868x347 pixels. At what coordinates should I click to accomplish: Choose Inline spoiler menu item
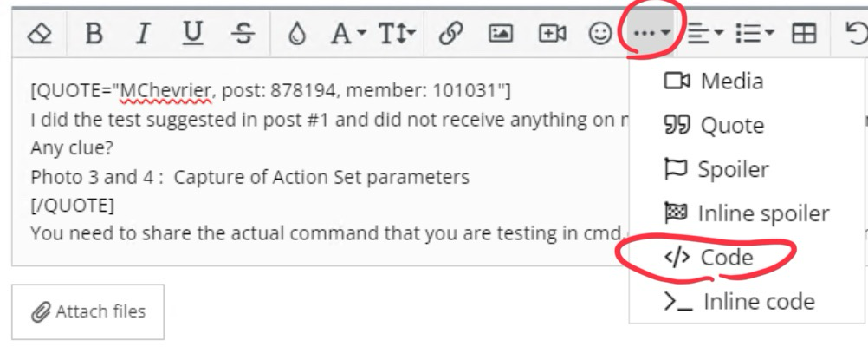point(747,213)
